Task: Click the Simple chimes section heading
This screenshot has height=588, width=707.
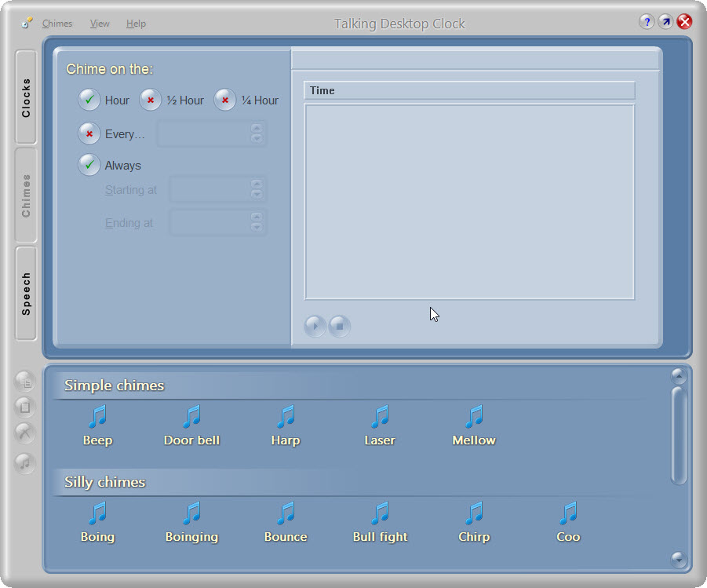Action: tap(114, 385)
